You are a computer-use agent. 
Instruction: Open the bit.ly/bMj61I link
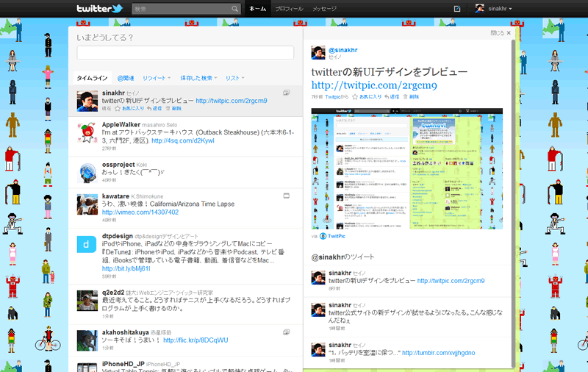coord(126,268)
